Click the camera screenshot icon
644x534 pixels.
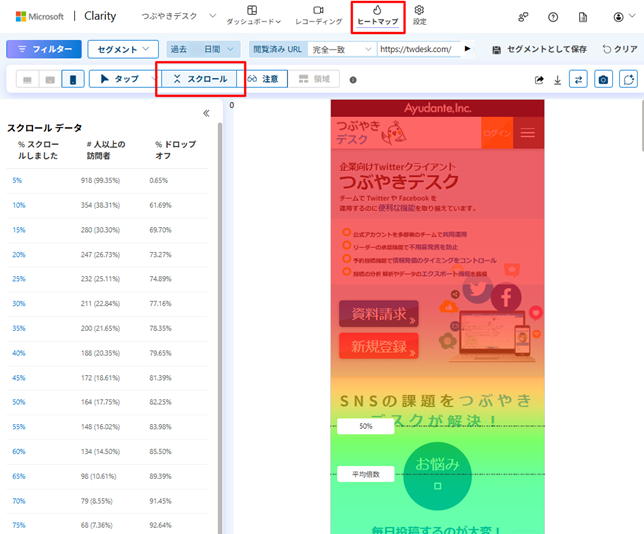(603, 79)
